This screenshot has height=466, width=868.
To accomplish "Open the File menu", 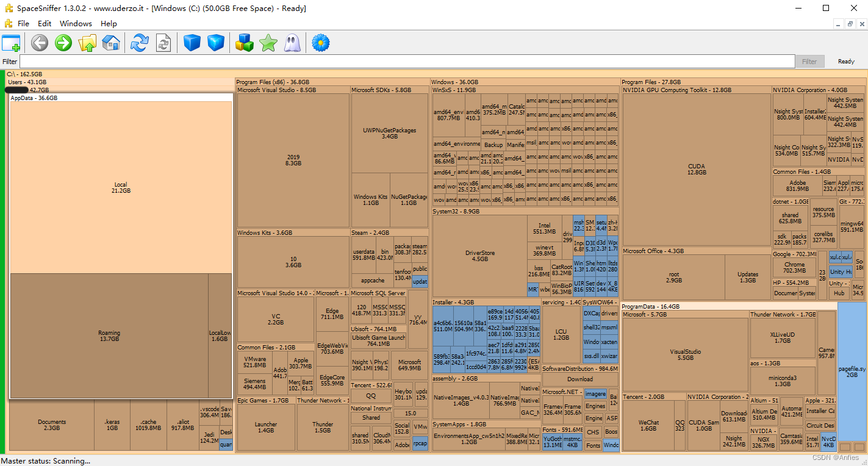I will pyautogui.click(x=23, y=23).
